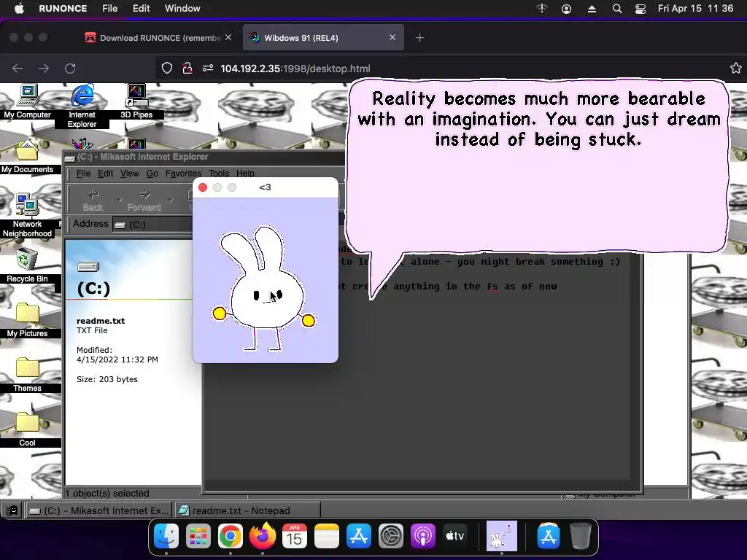The image size is (747, 560).
Task: Open Spotlight search in the menu bar
Action: click(617, 9)
